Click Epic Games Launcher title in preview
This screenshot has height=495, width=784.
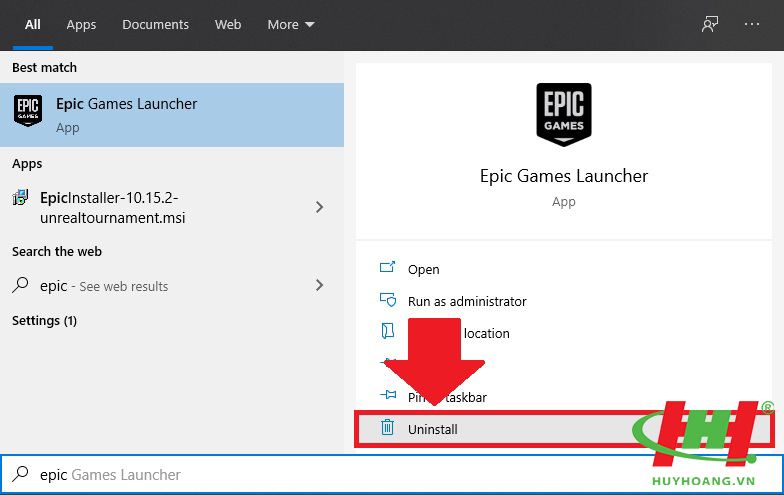[x=564, y=176]
